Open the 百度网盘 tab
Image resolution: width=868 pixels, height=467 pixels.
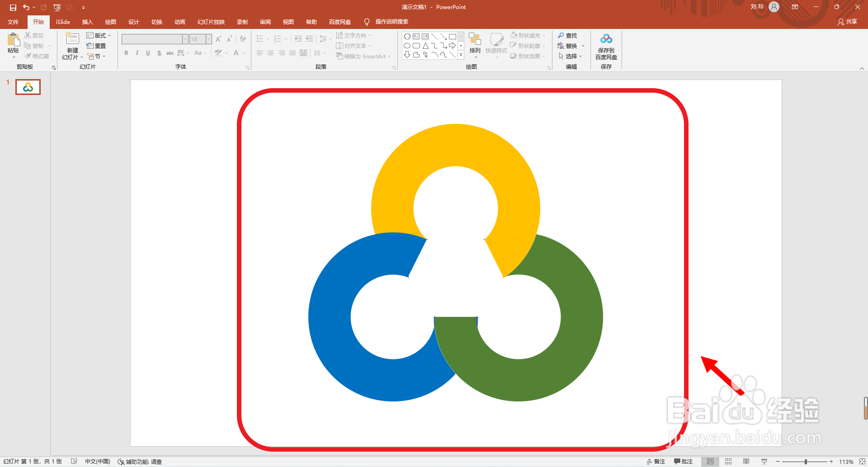pos(340,22)
